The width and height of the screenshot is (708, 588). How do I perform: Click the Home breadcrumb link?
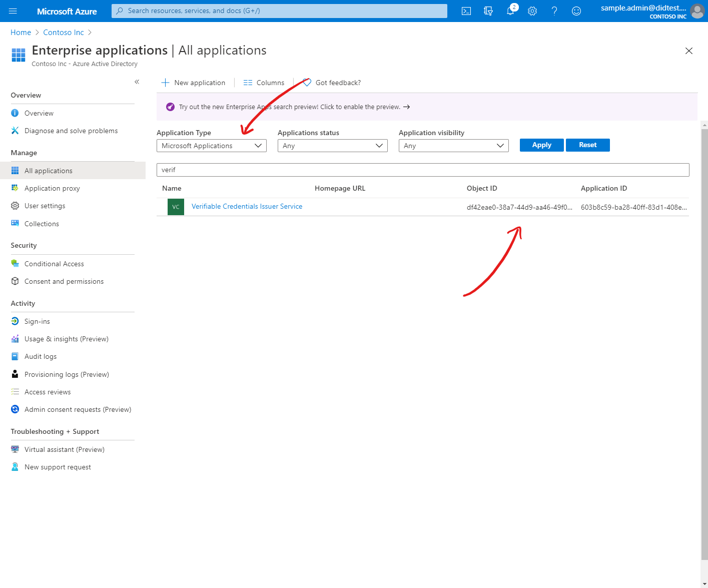(21, 33)
